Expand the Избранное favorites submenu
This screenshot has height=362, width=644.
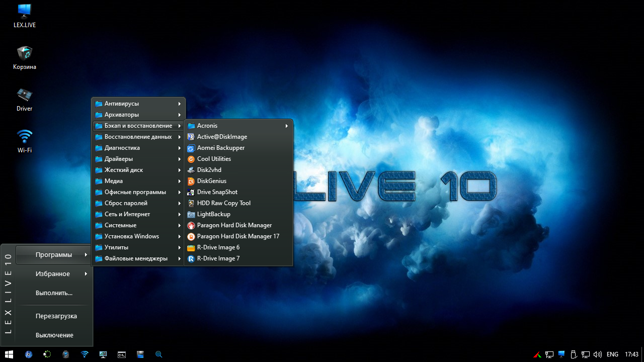tap(53, 274)
